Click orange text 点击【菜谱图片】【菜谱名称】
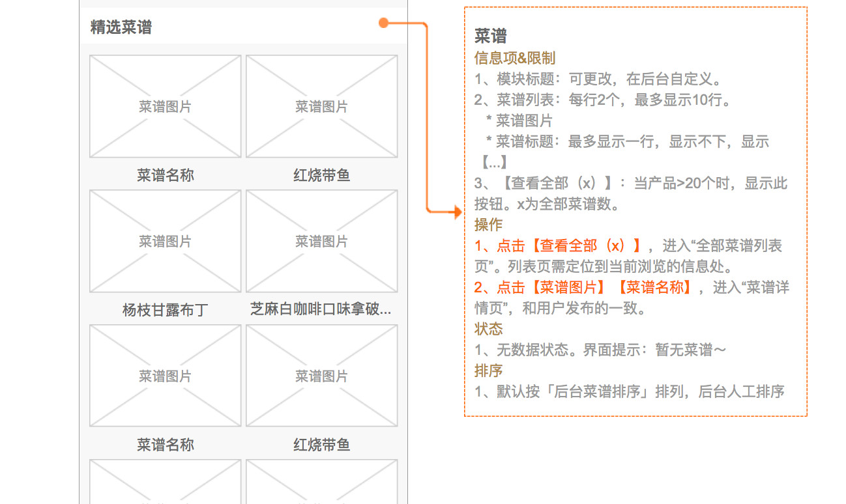This screenshot has width=846, height=504. [585, 287]
